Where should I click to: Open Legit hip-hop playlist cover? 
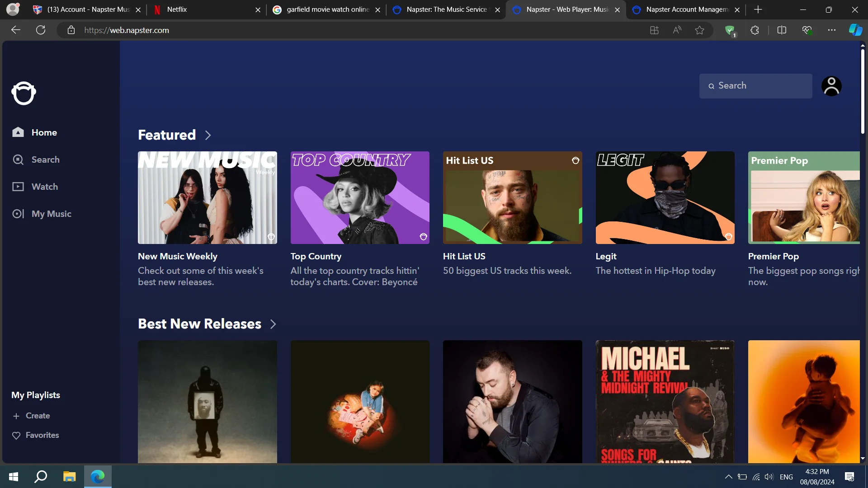(665, 197)
